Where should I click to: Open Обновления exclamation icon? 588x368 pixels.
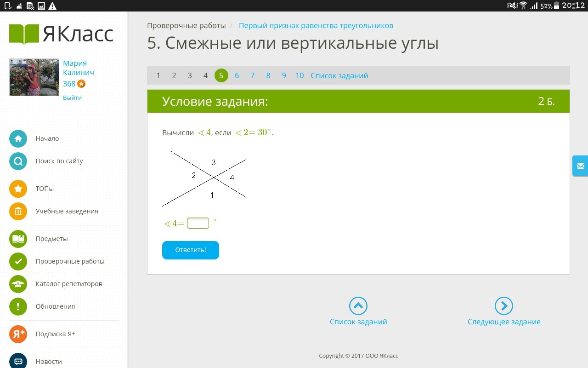pos(18,306)
